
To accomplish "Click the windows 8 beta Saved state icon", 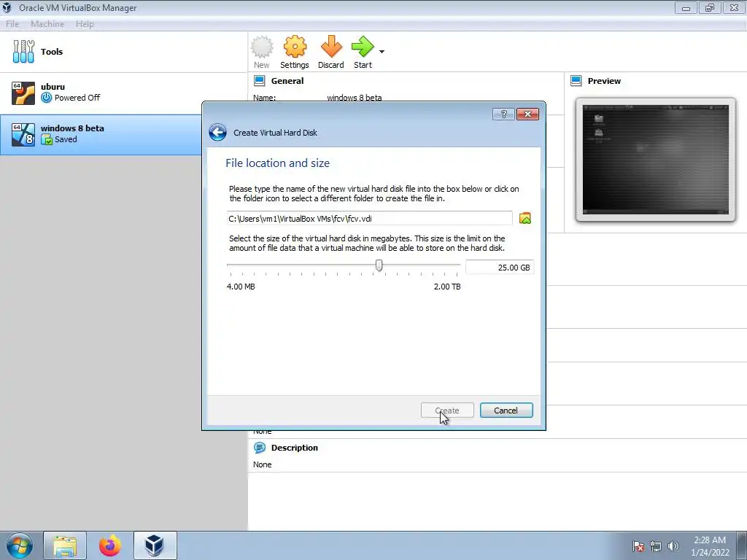I will (46, 139).
